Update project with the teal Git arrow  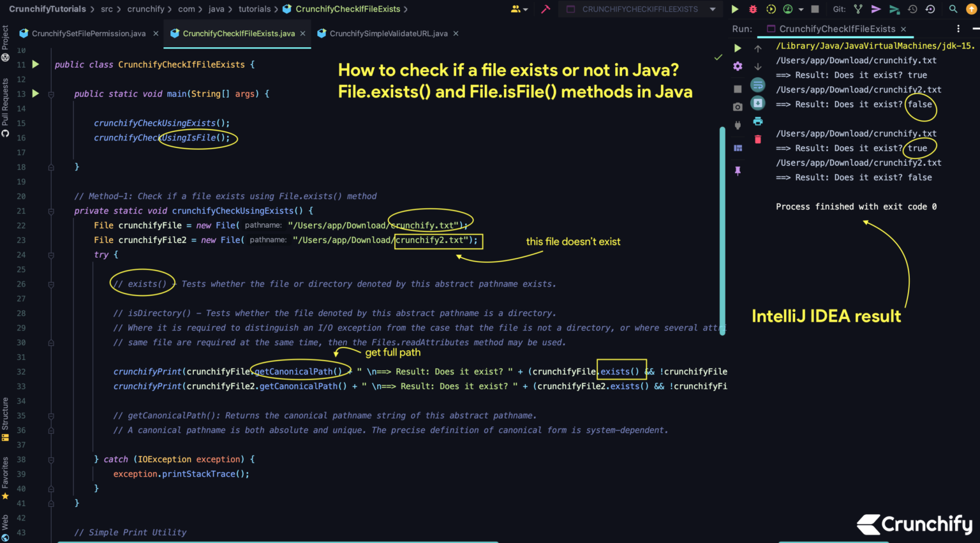point(893,9)
